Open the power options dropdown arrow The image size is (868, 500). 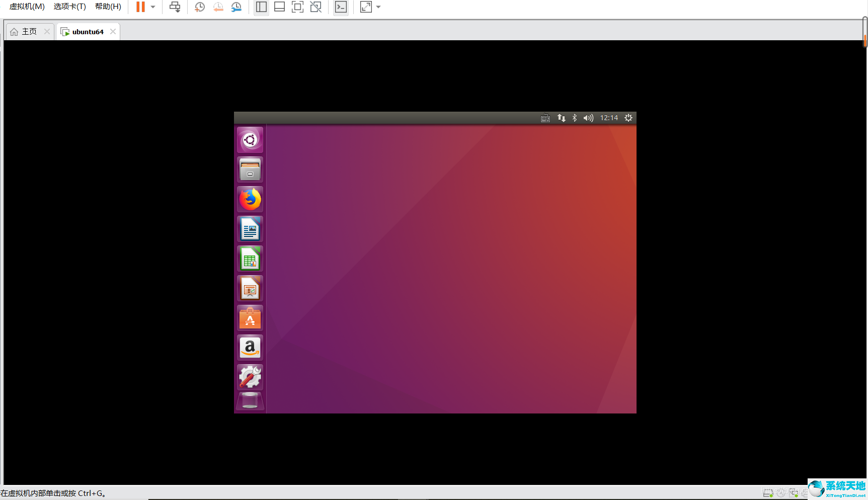tap(153, 7)
